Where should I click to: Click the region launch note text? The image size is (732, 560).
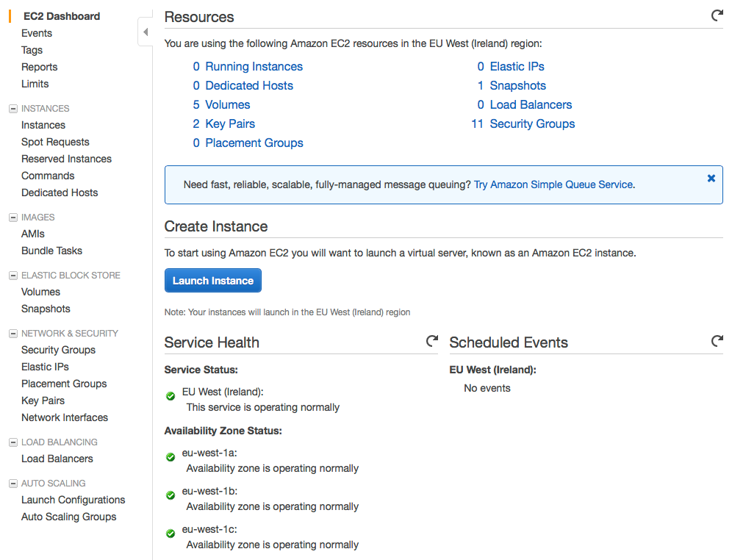(287, 312)
